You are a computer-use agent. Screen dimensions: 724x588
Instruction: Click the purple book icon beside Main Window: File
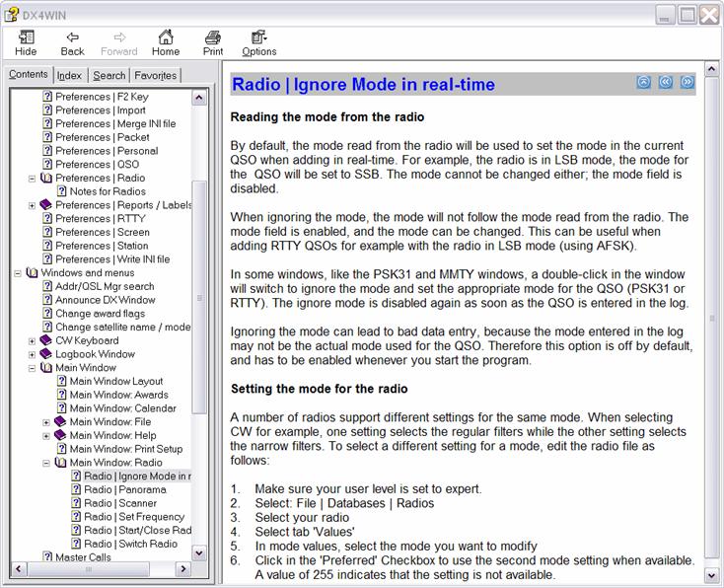coord(60,421)
